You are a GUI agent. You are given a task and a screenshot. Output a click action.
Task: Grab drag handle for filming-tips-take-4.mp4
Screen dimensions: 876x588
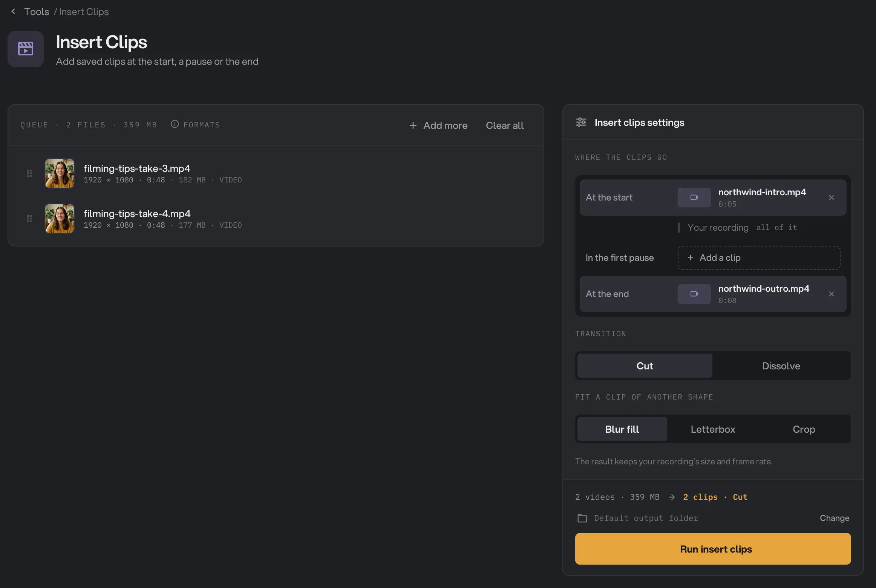pyautogui.click(x=29, y=219)
